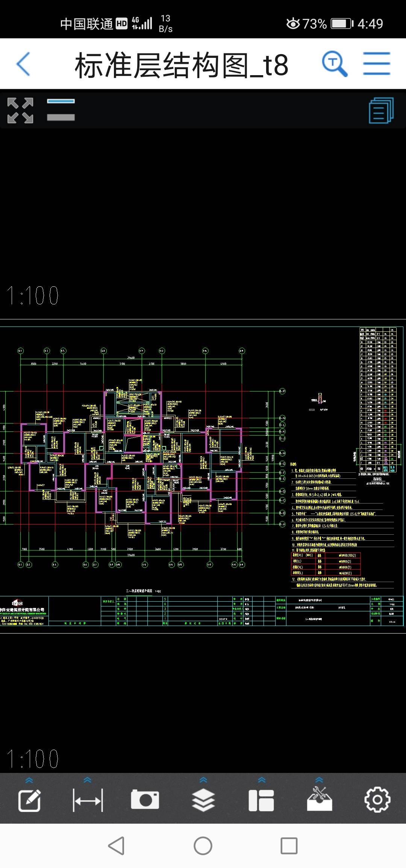
Task: Open the toolbox with wrench icon
Action: 319,800
